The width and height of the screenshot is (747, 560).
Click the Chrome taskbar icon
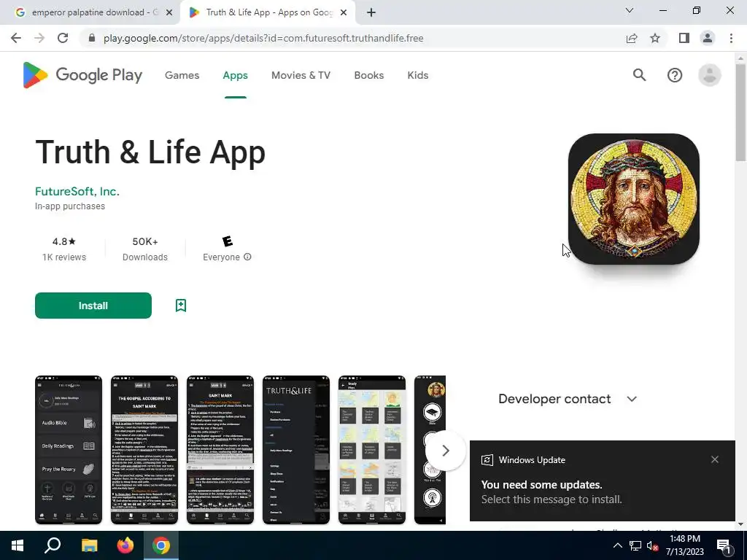161,545
